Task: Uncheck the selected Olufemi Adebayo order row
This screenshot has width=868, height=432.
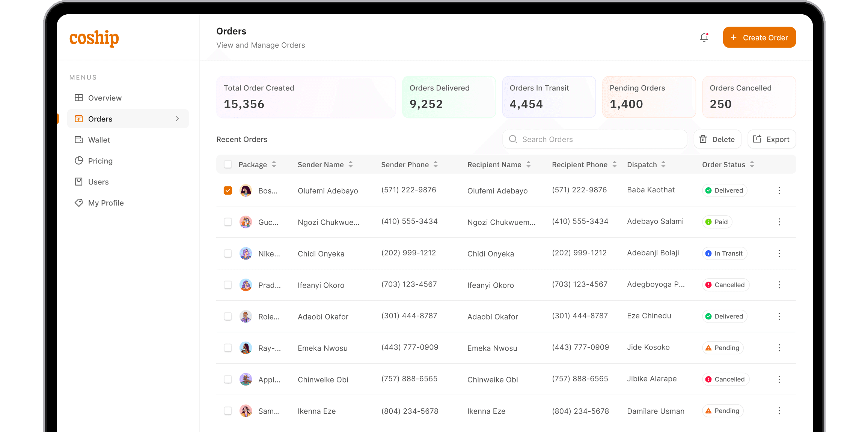Action: [x=228, y=190]
